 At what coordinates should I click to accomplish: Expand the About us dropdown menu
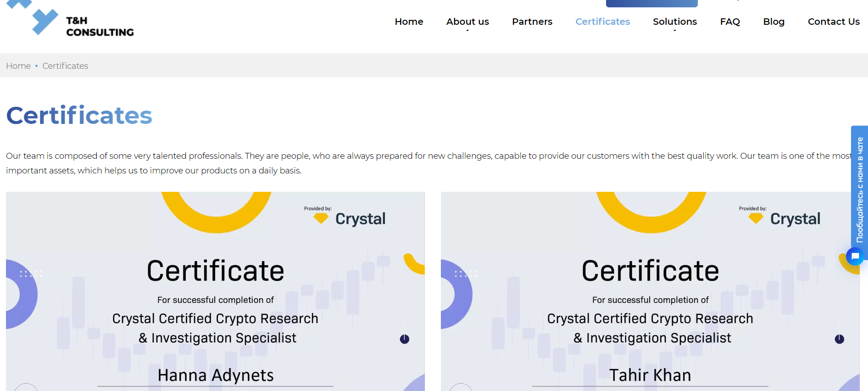[467, 22]
